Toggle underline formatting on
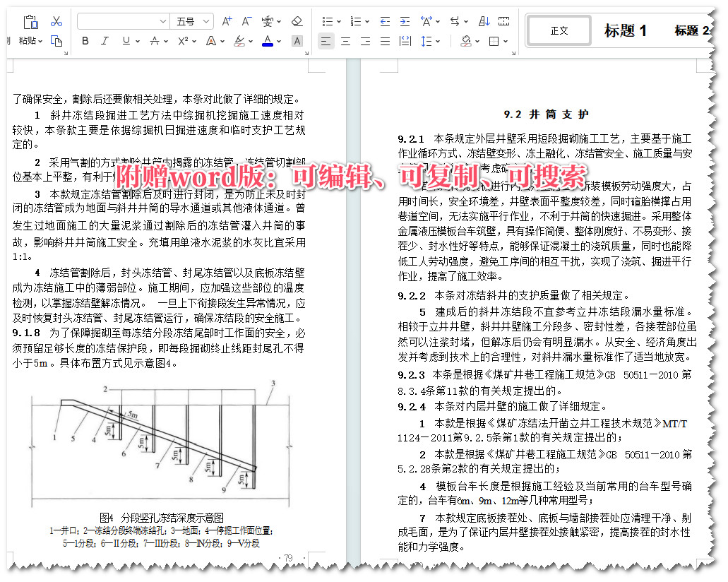 126,41
